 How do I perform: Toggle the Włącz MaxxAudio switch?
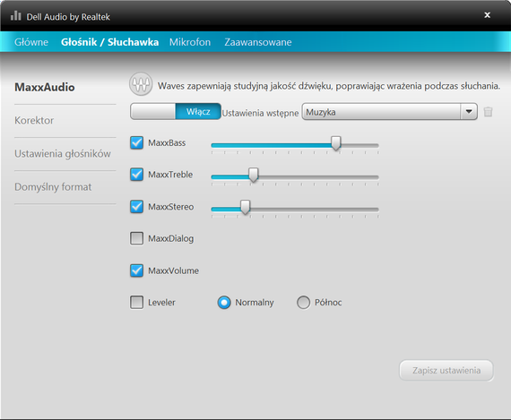[x=176, y=111]
